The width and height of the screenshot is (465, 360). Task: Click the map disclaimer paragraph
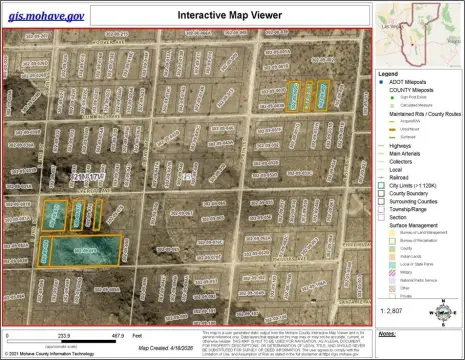pos(283,344)
